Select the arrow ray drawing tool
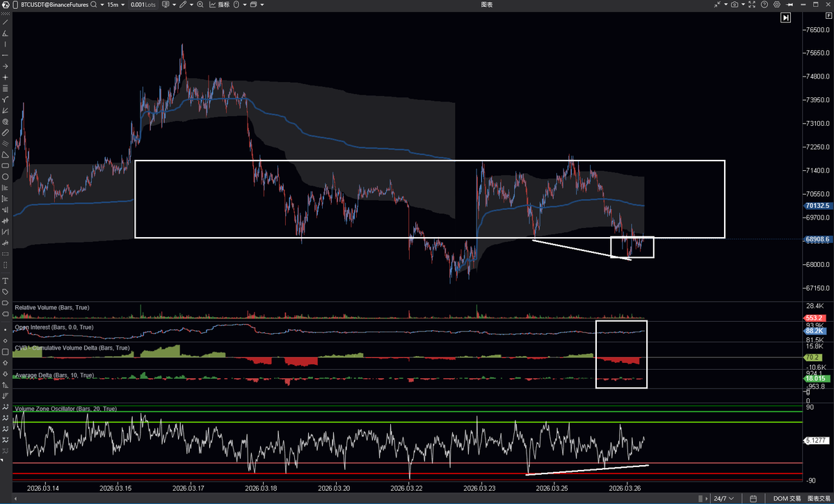This screenshot has width=834, height=504. pyautogui.click(x=6, y=67)
